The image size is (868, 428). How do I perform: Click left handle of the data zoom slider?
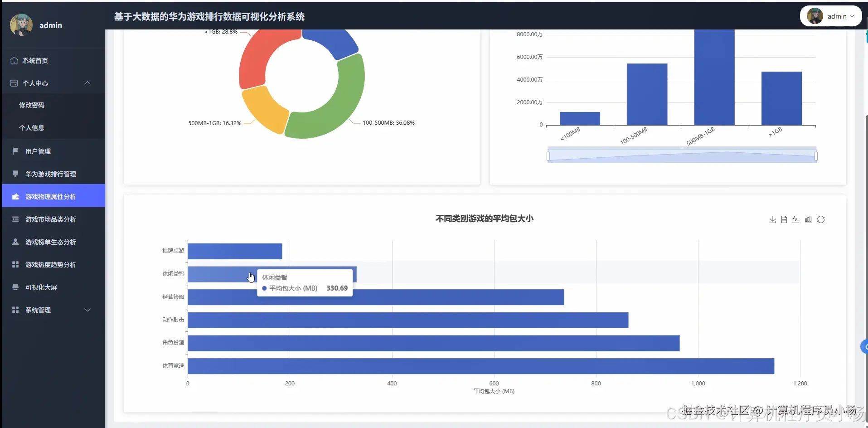point(548,156)
